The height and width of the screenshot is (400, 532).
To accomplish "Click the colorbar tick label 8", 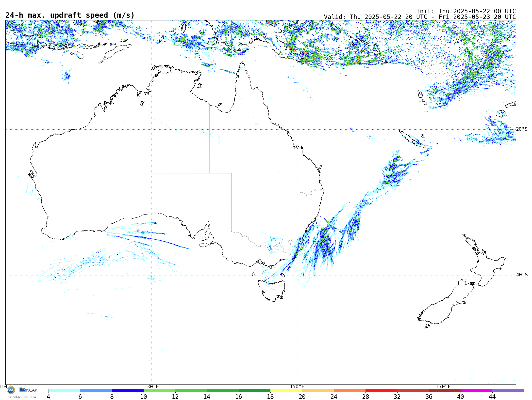I will (112, 397).
